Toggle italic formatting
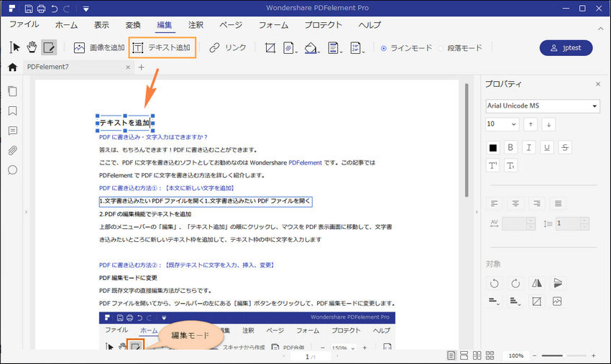The image size is (611, 364). point(529,148)
